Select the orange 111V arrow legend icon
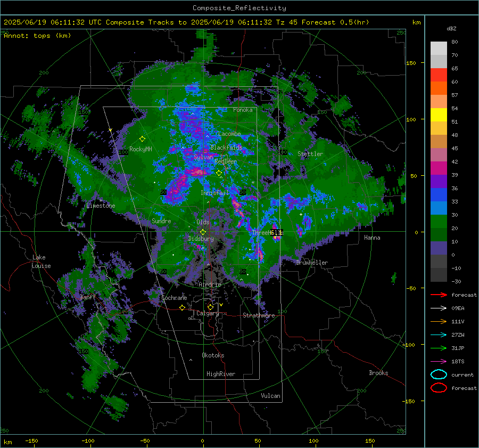Screen dimensions: 479x448 coord(439,321)
